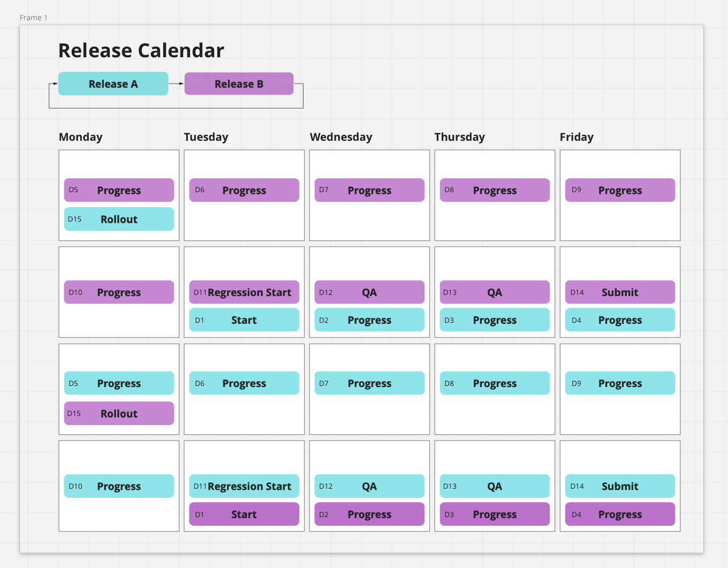Select the purple D1 Start card

coord(244,514)
